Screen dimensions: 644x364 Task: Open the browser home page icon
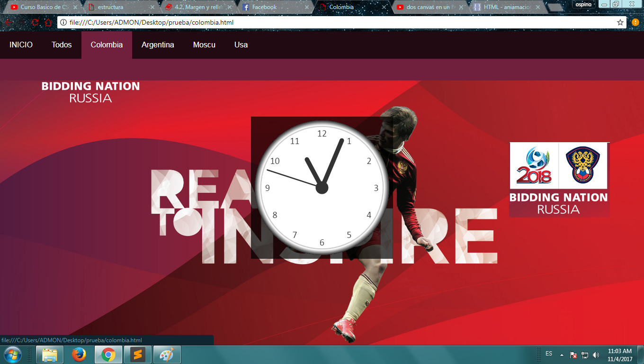[x=48, y=22]
